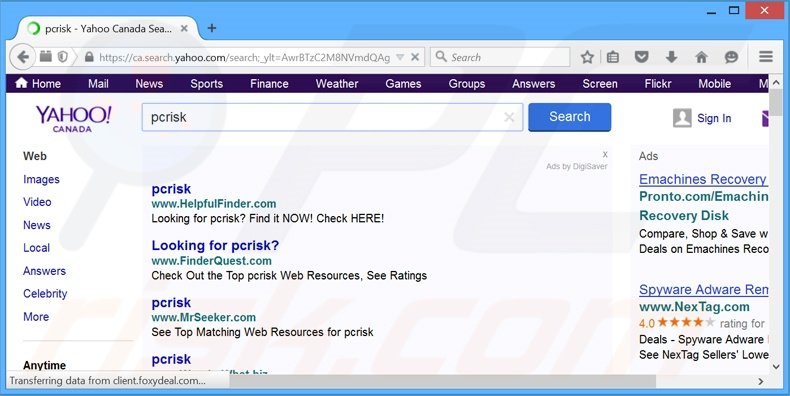Clear the Yahoo search query with the X
Screen dimensions: 790x396
coord(509,117)
